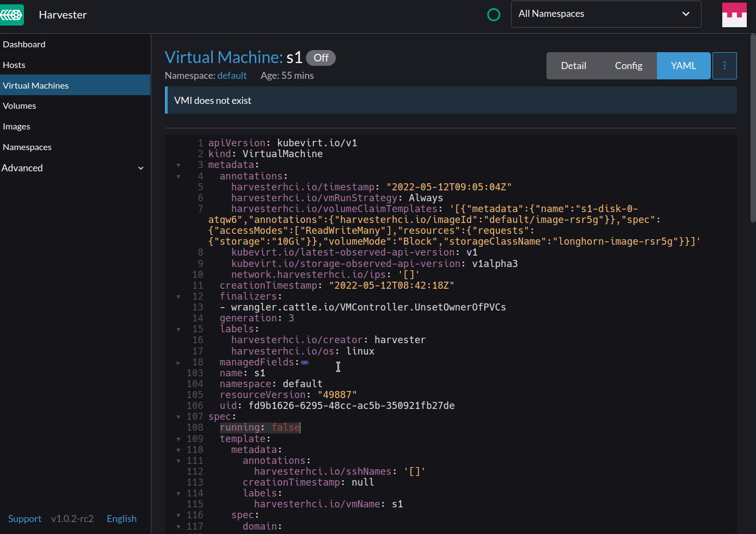756x534 pixels.
Task: Collapse the metadata block in the YAML
Action: point(179,165)
